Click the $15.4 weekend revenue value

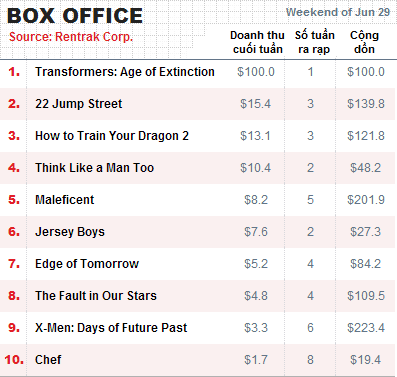[255, 104]
